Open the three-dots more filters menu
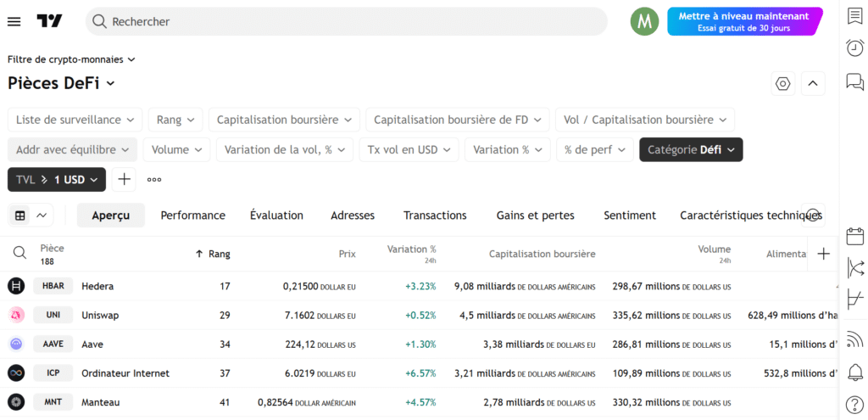This screenshot has height=420, width=868. tap(154, 180)
